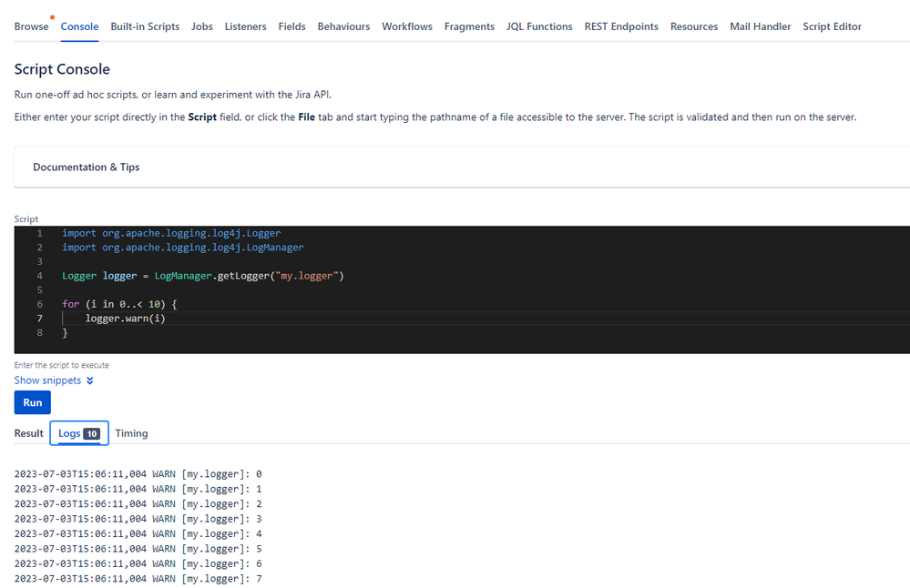The width and height of the screenshot is (910, 588).
Task: Click log entry ending with 3
Action: (x=138, y=519)
